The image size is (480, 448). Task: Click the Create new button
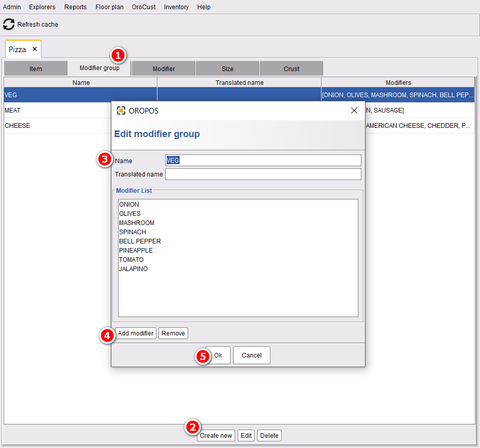click(216, 435)
